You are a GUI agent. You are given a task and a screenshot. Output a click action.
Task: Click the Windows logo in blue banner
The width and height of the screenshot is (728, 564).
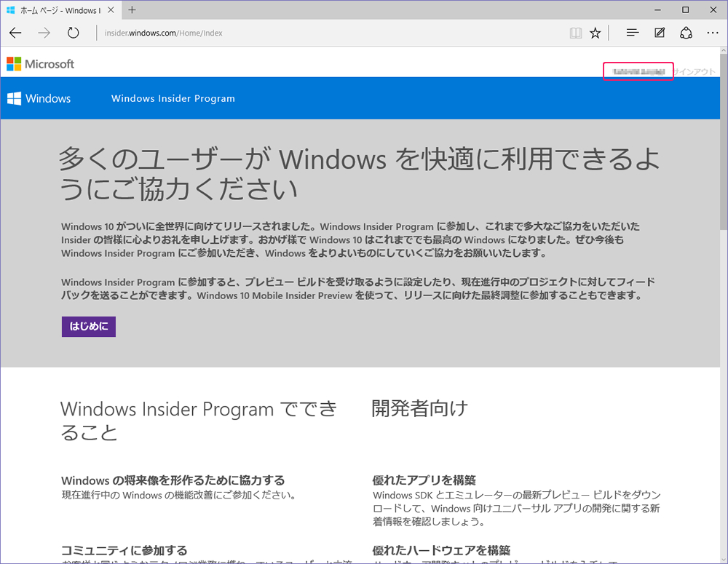tap(39, 98)
